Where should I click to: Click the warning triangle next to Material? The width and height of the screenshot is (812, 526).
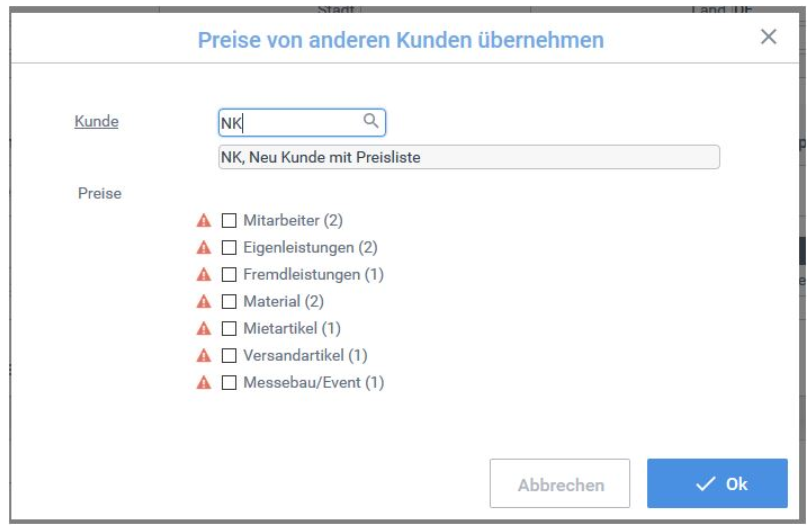pos(204,302)
